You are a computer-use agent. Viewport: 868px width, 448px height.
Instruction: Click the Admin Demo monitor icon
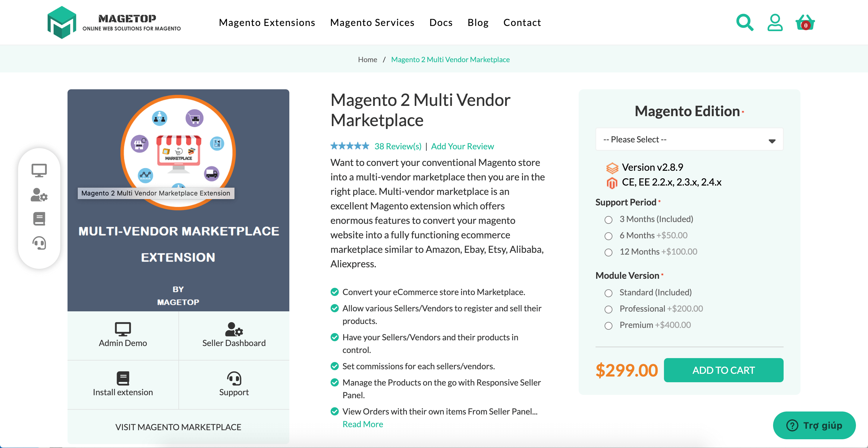pyautogui.click(x=123, y=329)
